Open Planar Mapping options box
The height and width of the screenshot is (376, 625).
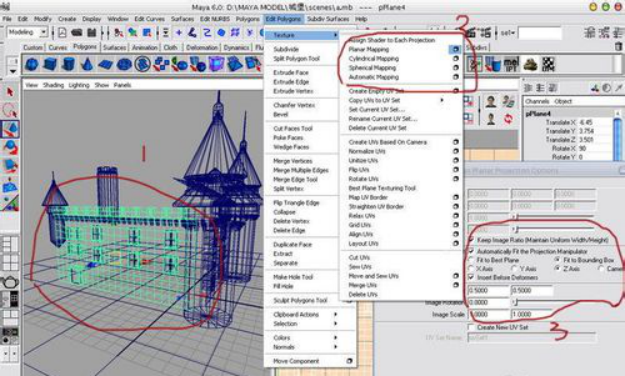pyautogui.click(x=455, y=49)
